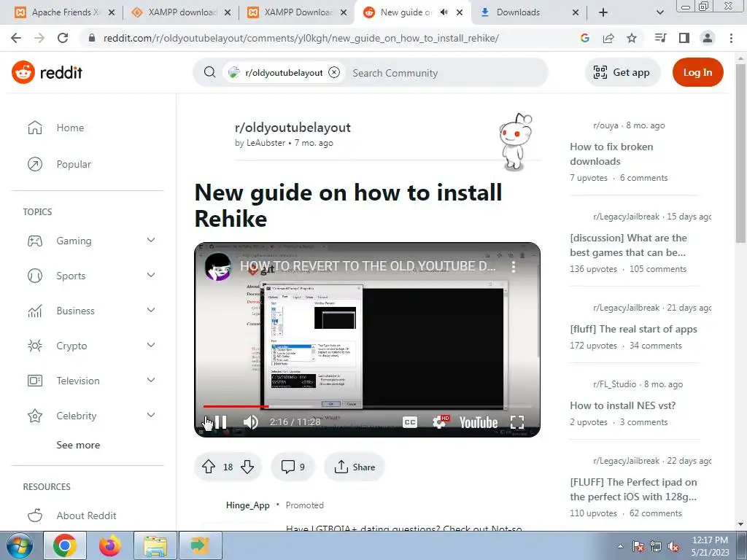
Task: Open the tab search dropdown
Action: [x=659, y=12]
